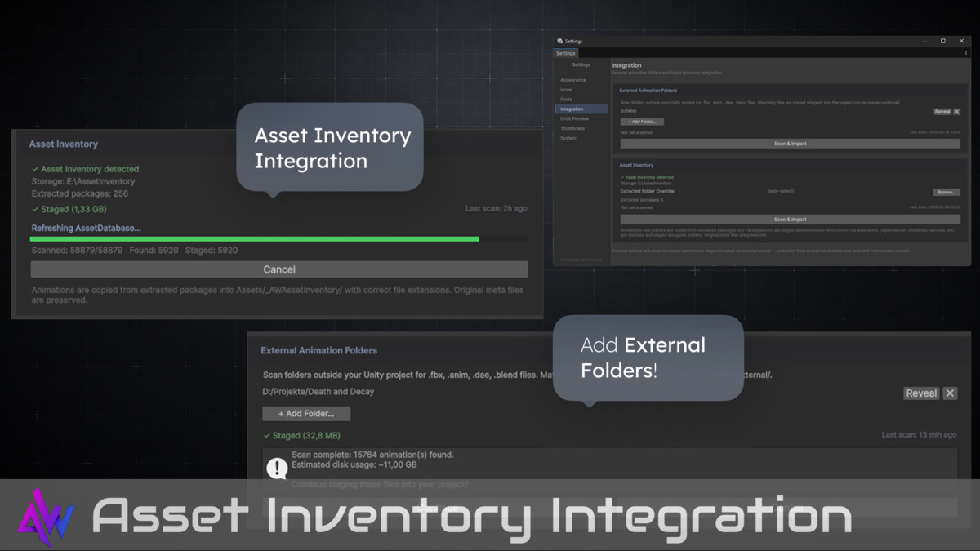
Task: Remove the Death and Decay folder with X
Action: (x=950, y=393)
